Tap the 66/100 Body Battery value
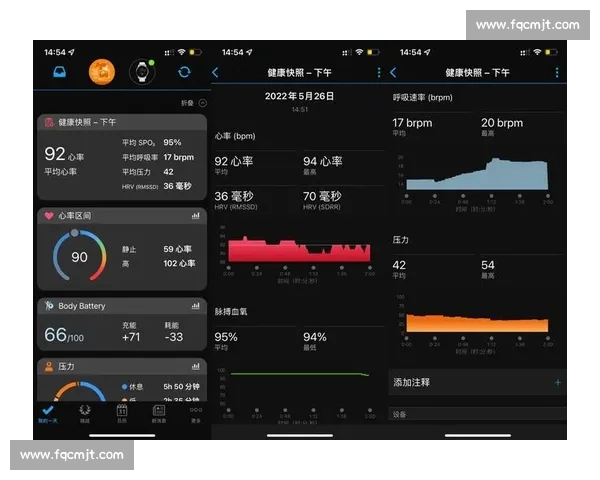 (64, 335)
